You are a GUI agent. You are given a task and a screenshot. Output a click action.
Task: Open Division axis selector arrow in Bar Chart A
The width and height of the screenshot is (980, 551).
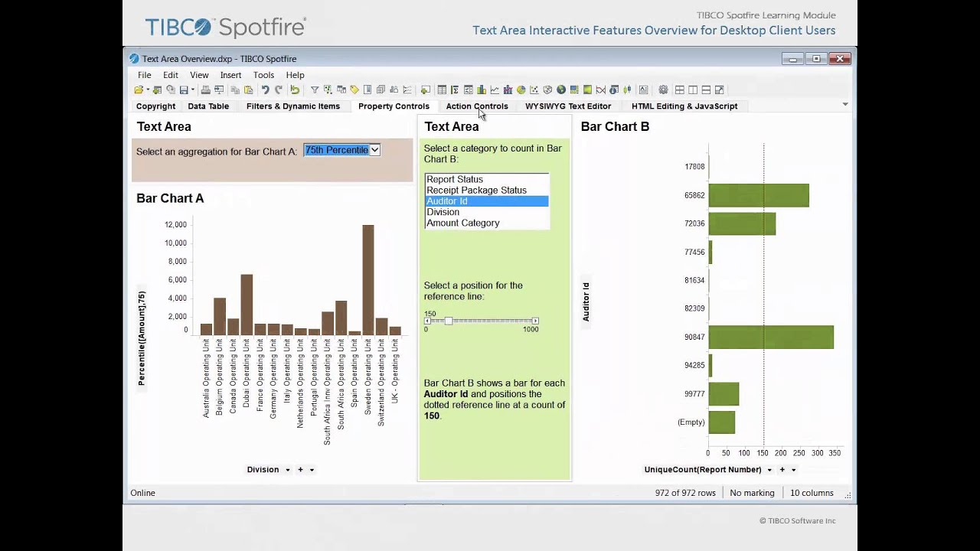[x=288, y=470]
